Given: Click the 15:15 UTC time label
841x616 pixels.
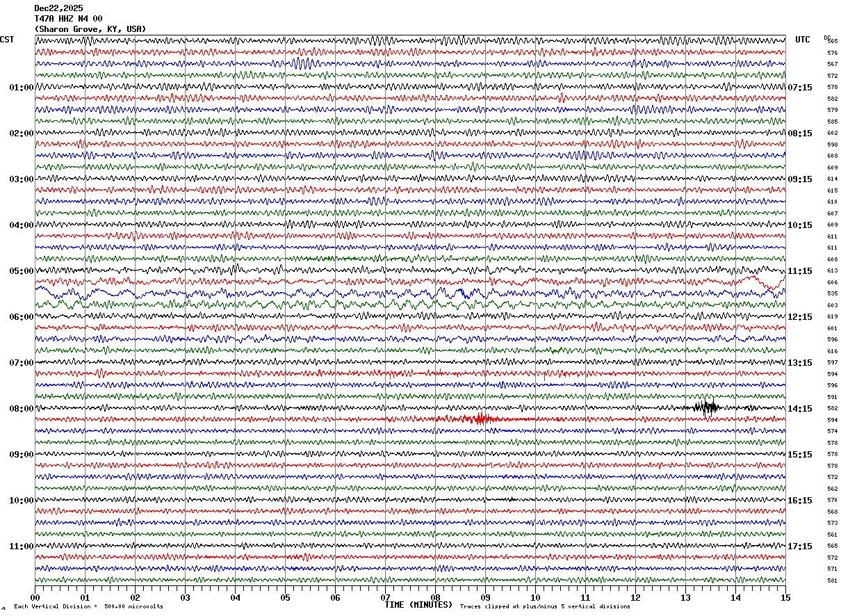Looking at the screenshot, I should click(x=800, y=455).
